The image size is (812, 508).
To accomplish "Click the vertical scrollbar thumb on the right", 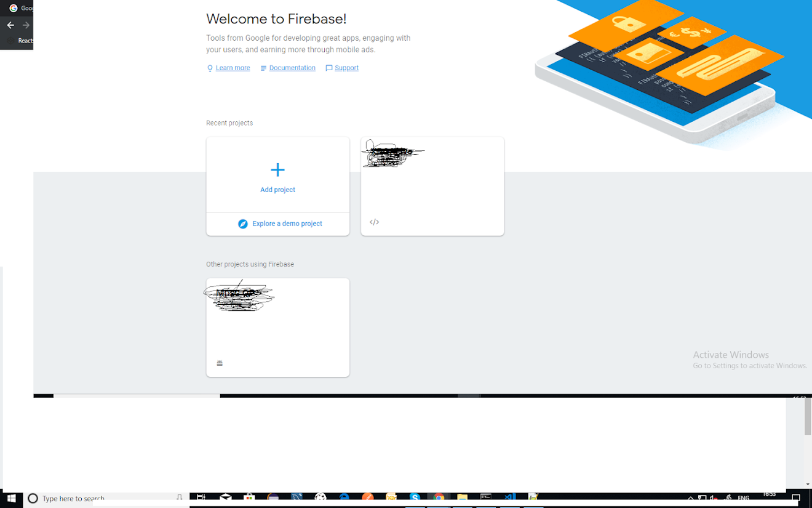I will [x=808, y=416].
